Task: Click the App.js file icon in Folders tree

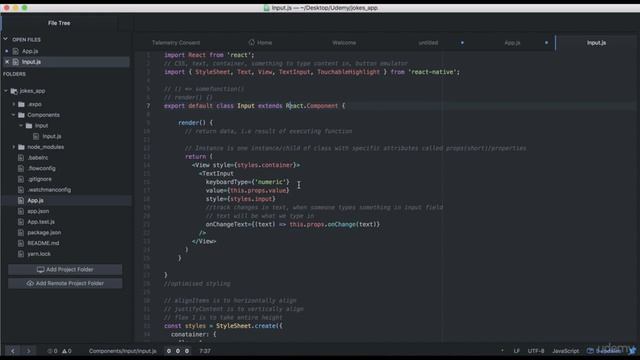Action: (x=21, y=200)
